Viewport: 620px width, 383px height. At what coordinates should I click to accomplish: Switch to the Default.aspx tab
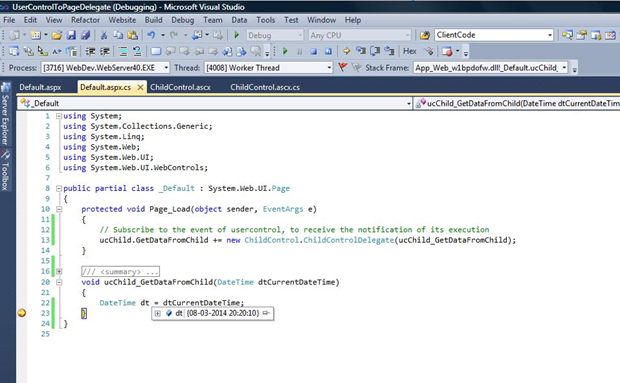[40, 87]
